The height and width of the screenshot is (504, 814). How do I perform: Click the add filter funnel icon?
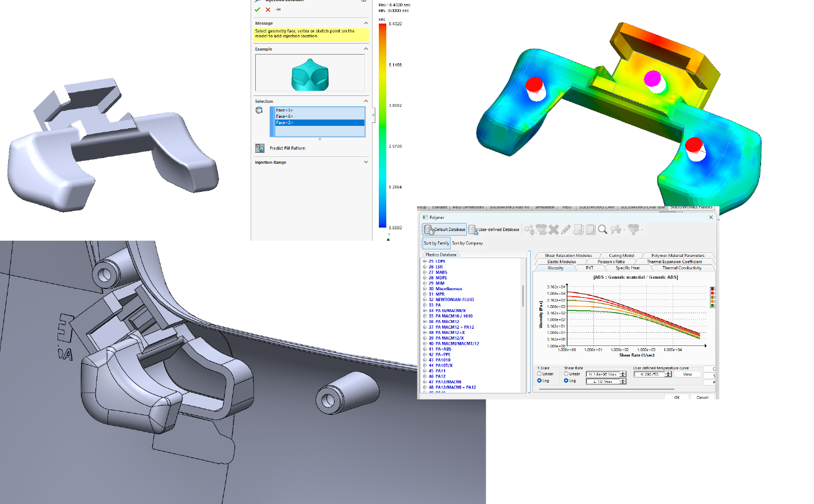[x=542, y=230]
